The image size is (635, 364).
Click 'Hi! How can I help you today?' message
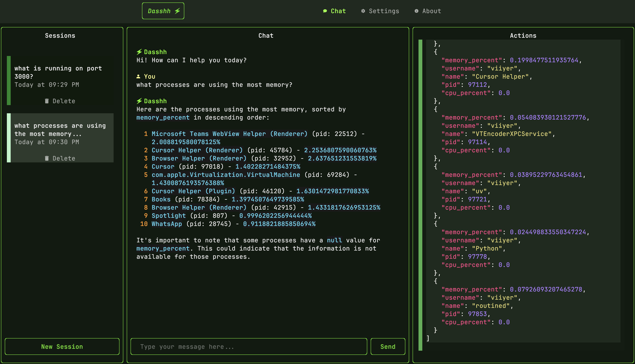191,60
